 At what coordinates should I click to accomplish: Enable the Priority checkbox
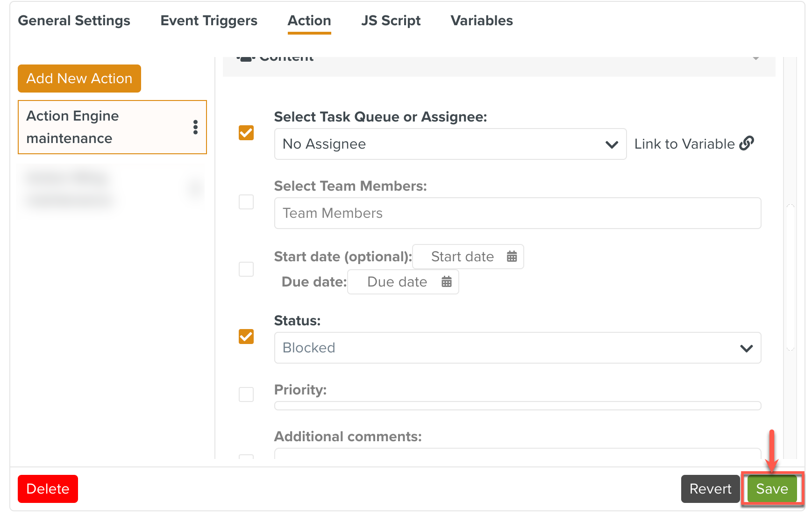pos(246,394)
